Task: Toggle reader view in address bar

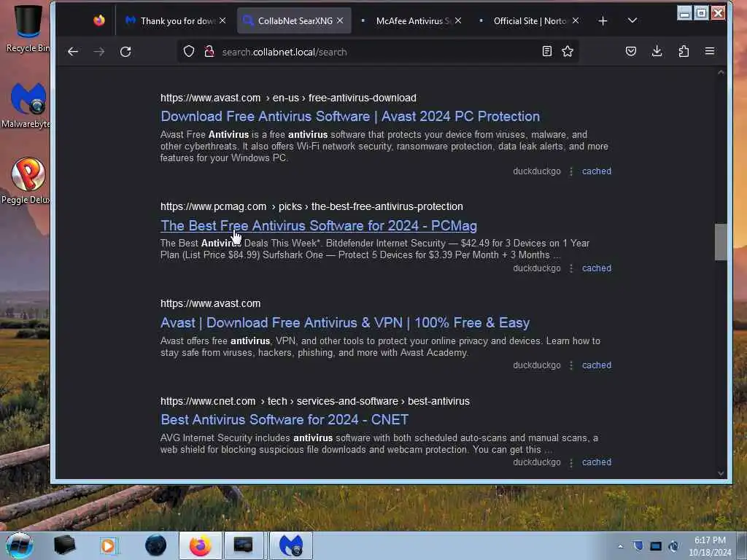Action: pyautogui.click(x=547, y=52)
